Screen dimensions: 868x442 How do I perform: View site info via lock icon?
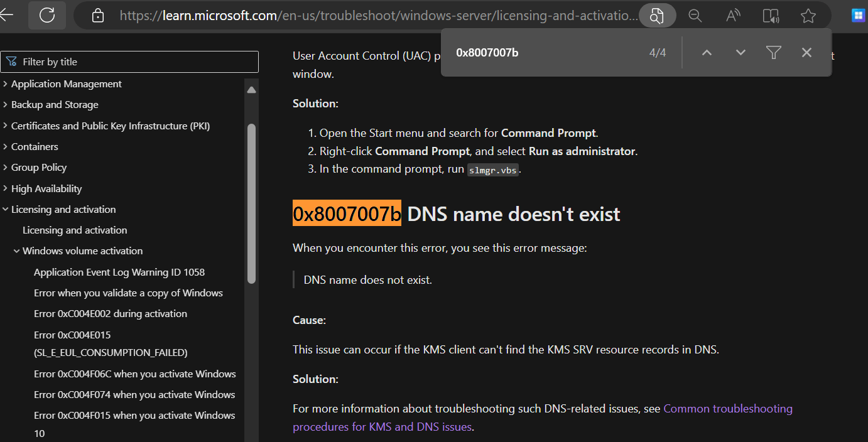coord(97,16)
